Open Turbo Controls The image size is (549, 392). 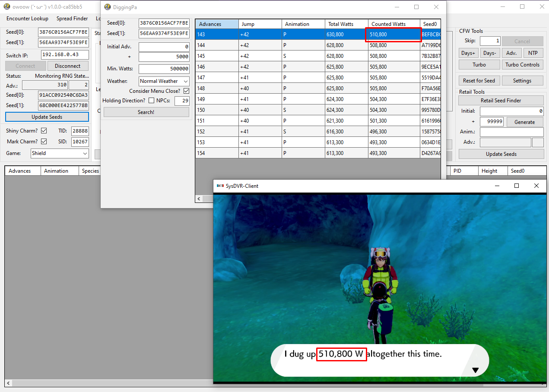(x=522, y=65)
